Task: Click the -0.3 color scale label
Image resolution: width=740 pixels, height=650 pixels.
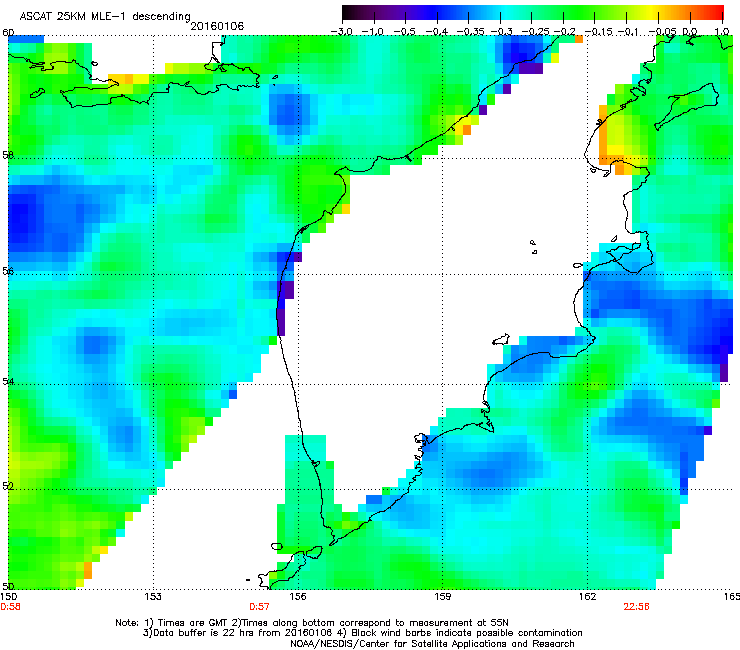Action: tap(501, 32)
